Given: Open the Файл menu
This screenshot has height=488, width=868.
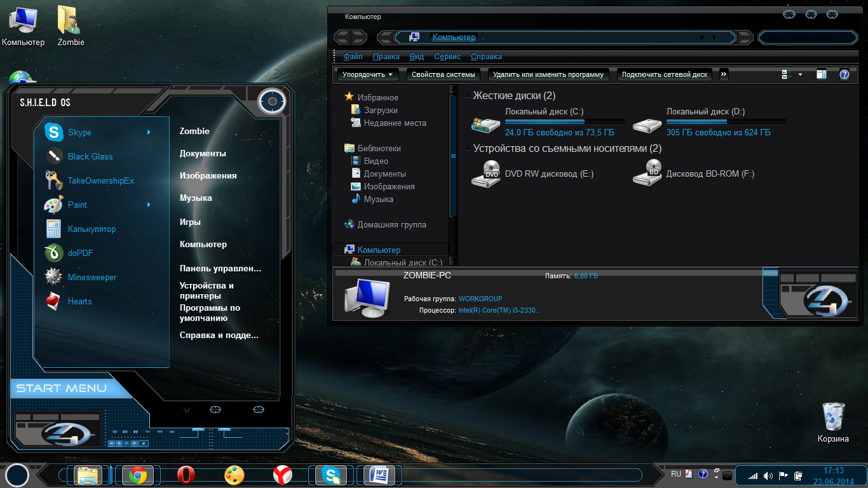Looking at the screenshot, I should 353,57.
